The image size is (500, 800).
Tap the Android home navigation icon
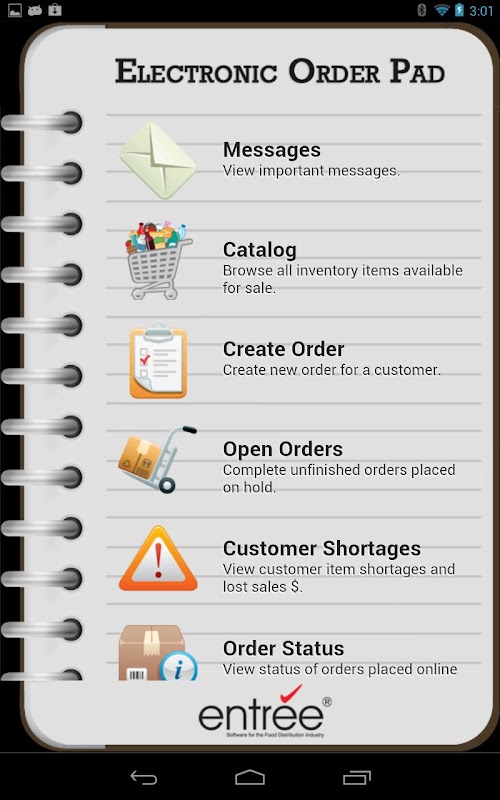point(250,777)
